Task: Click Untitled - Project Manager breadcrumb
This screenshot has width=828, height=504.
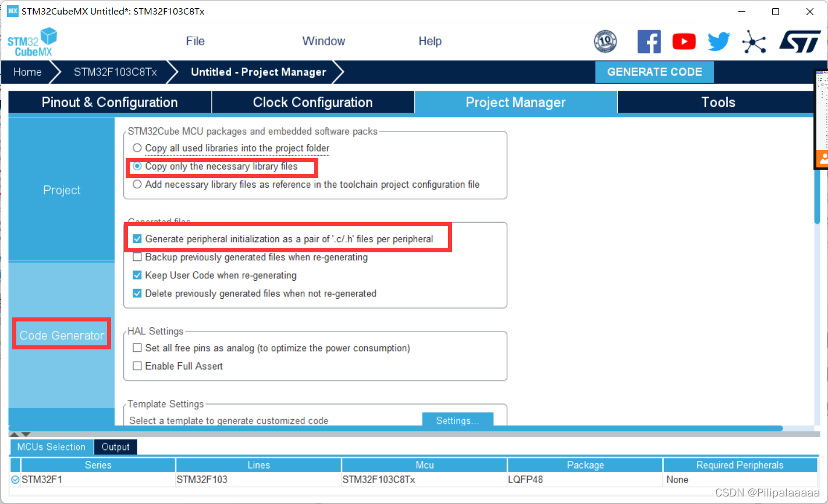Action: (x=258, y=72)
